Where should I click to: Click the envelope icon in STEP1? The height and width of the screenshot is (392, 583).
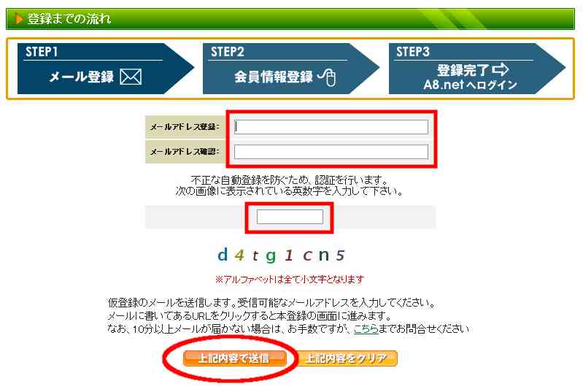point(131,77)
